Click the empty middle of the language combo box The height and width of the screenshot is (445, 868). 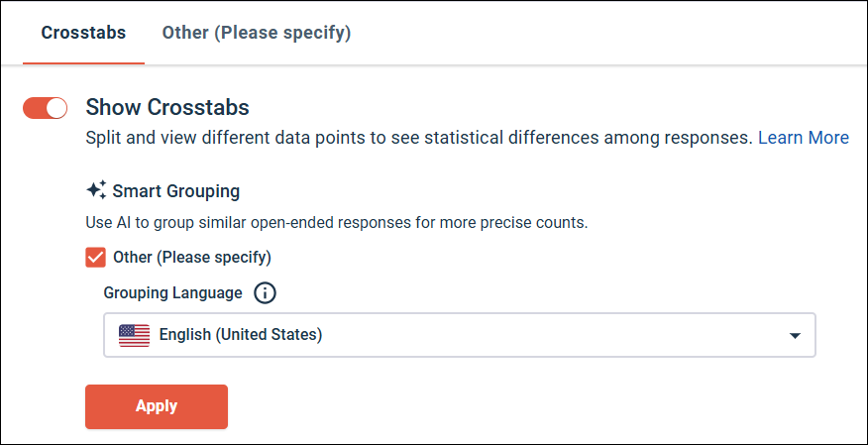pos(555,335)
